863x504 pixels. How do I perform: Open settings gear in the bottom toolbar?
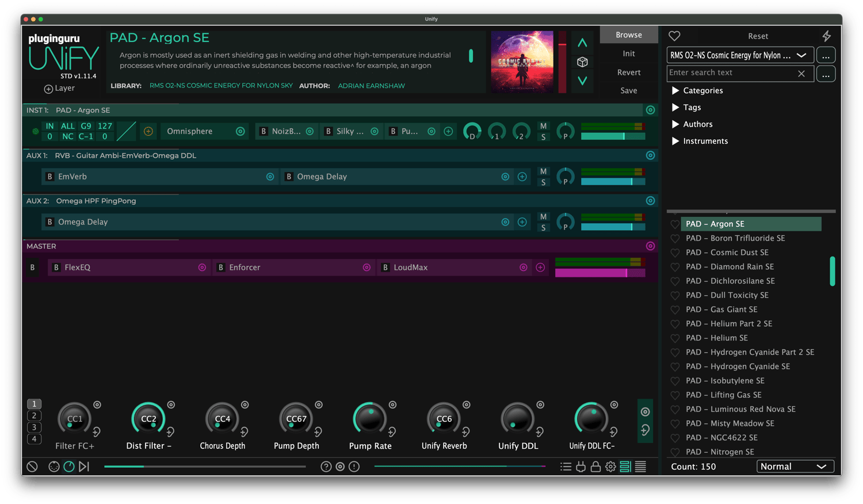[x=610, y=467]
